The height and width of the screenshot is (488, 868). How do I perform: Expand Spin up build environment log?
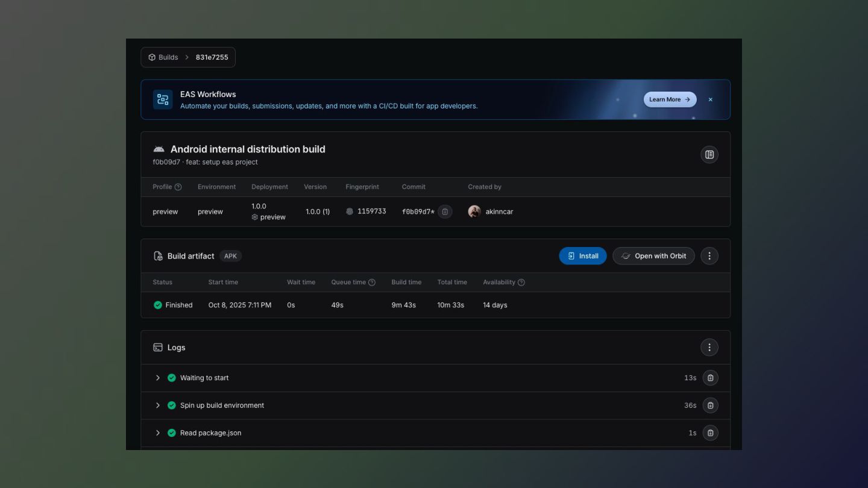(x=158, y=405)
